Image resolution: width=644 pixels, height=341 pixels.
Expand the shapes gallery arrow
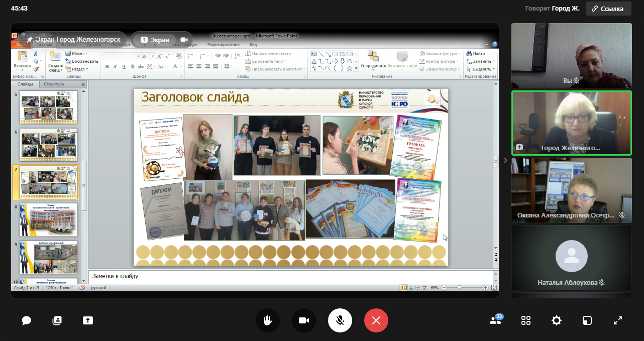pos(356,69)
